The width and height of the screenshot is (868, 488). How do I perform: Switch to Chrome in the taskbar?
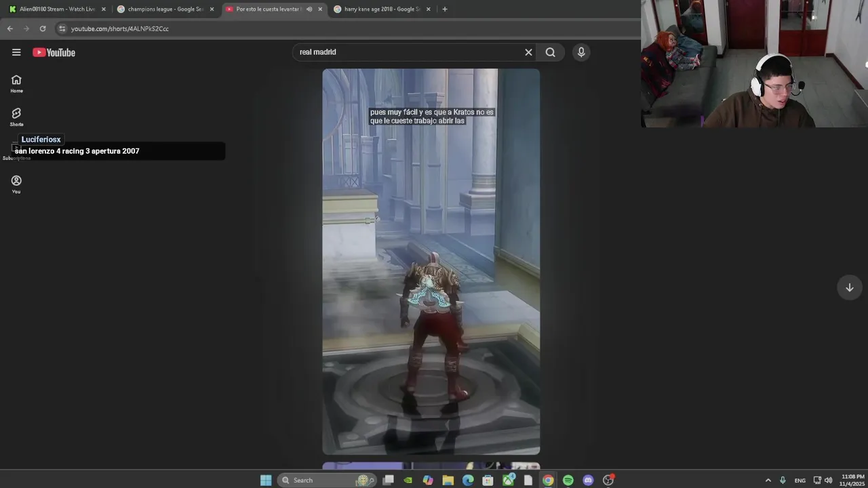pyautogui.click(x=548, y=480)
